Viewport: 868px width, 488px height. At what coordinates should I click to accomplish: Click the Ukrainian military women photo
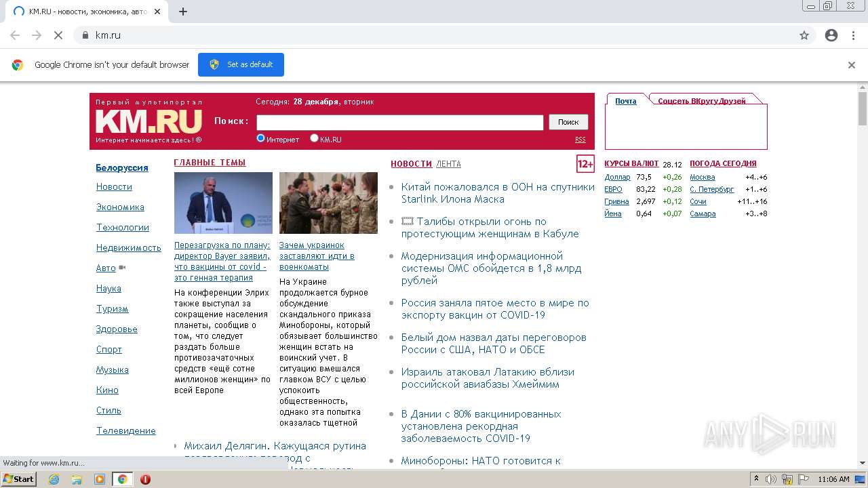point(328,203)
